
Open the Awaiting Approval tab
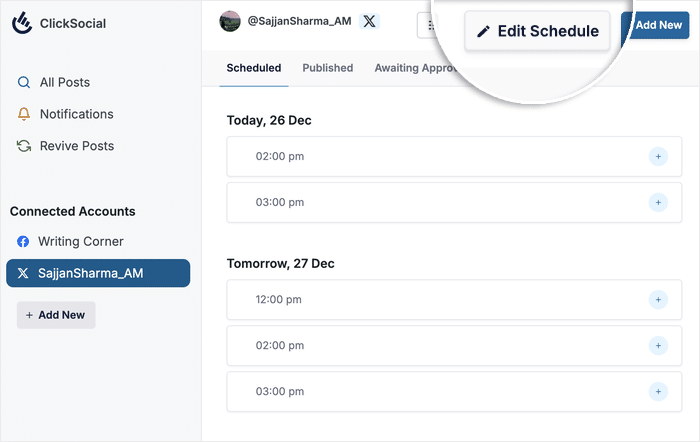click(x=414, y=68)
